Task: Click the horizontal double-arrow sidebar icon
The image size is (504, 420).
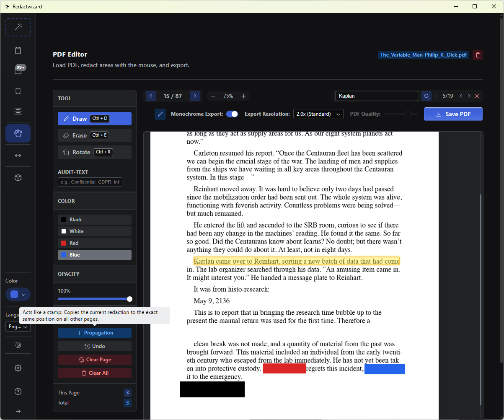Action: point(18,156)
